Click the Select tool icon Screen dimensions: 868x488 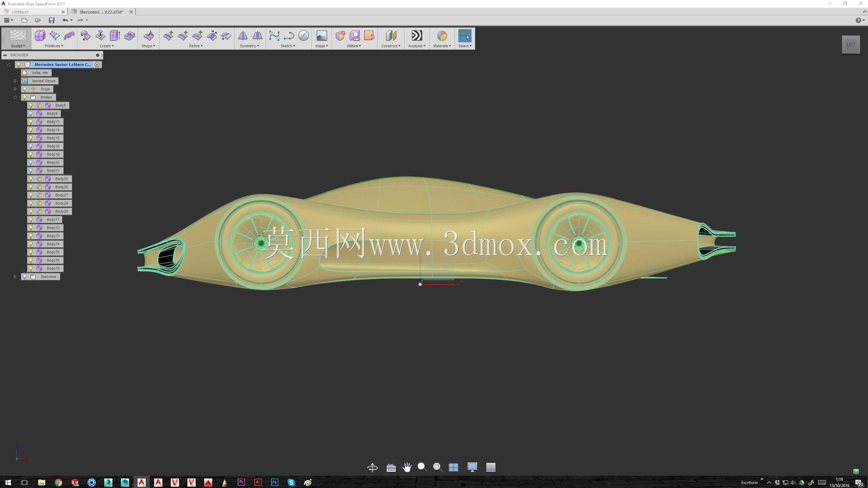(x=465, y=35)
